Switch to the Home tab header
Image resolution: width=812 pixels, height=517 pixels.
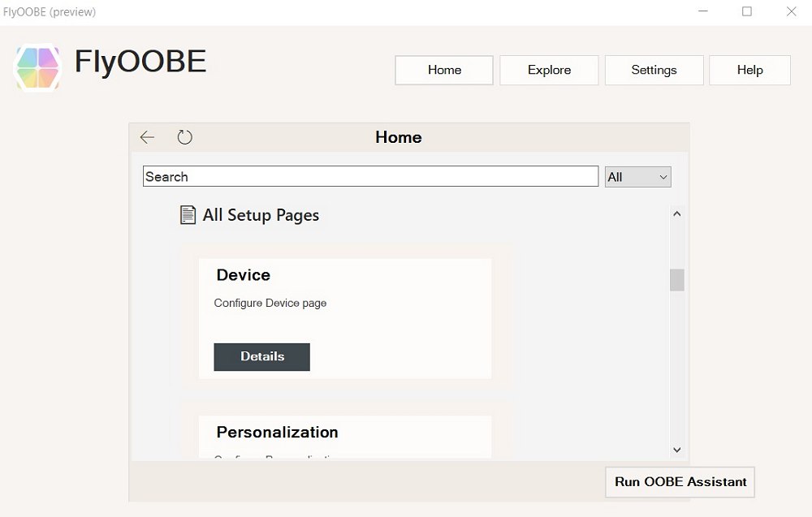398,137
